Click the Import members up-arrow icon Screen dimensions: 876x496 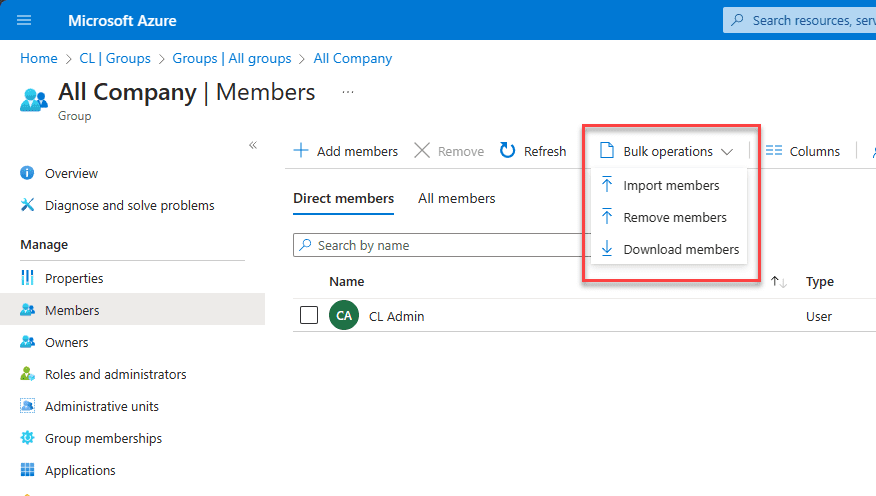click(x=607, y=185)
